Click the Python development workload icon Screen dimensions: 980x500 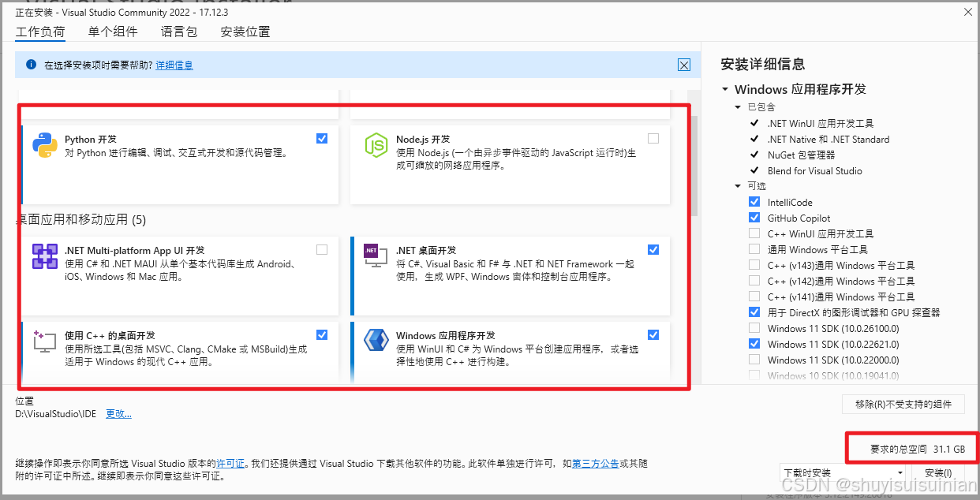pos(45,146)
